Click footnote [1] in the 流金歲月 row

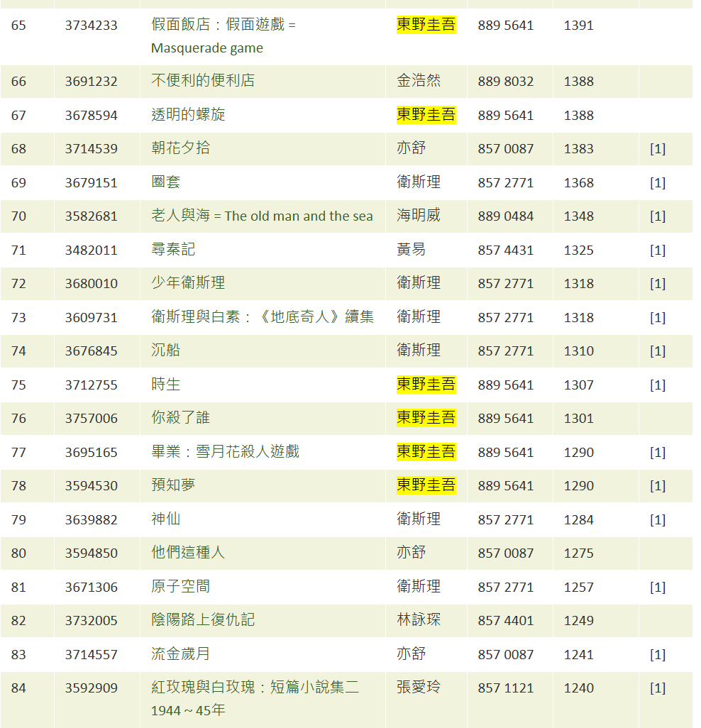[657, 654]
